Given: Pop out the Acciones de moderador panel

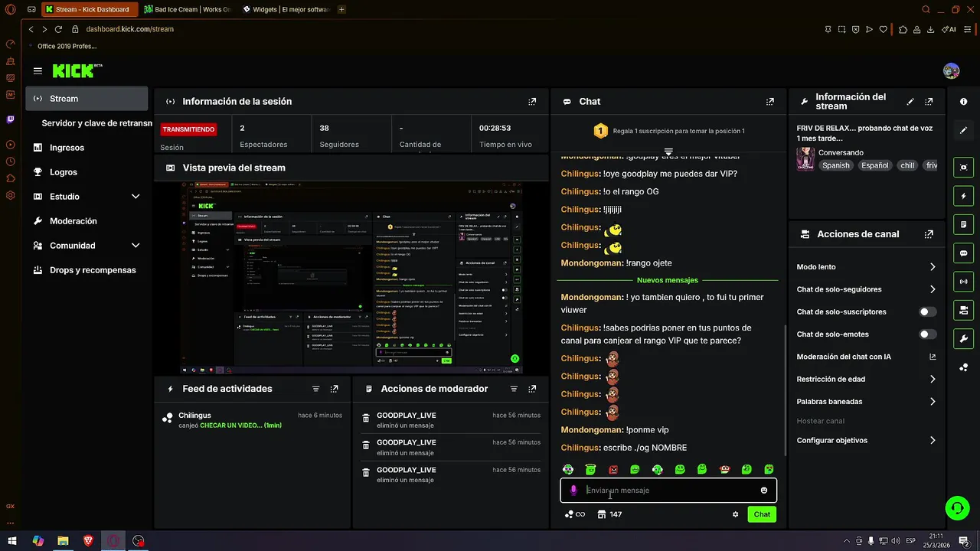Looking at the screenshot, I should point(532,389).
